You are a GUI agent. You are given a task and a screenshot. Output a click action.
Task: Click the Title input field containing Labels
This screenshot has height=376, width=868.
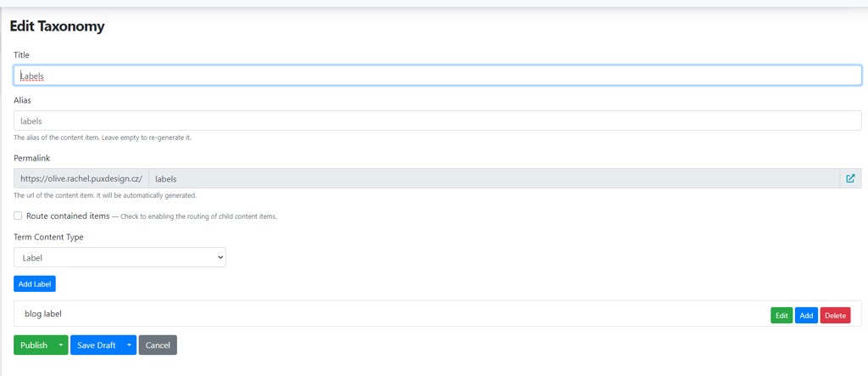tap(437, 76)
